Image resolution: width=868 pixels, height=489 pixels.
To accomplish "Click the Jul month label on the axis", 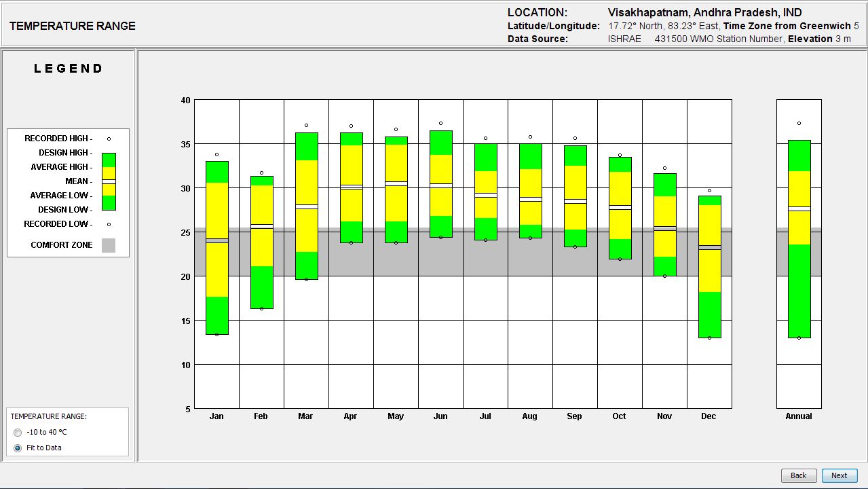I will point(485,416).
